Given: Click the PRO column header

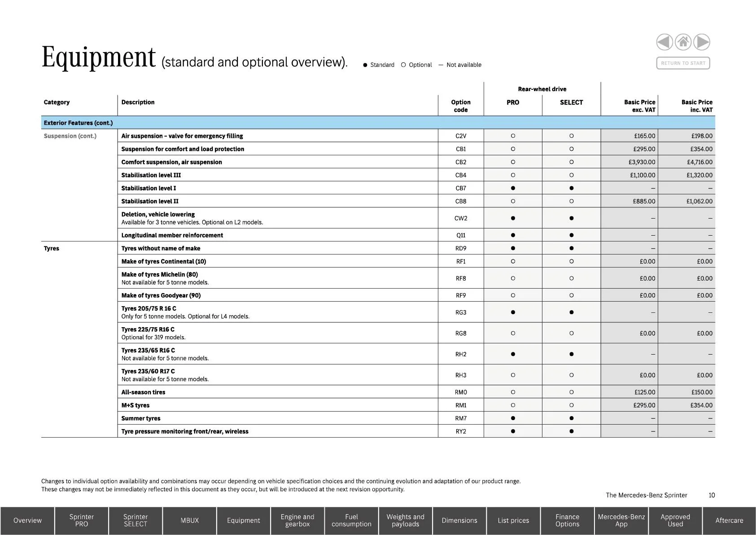Looking at the screenshot, I should tap(513, 102).
